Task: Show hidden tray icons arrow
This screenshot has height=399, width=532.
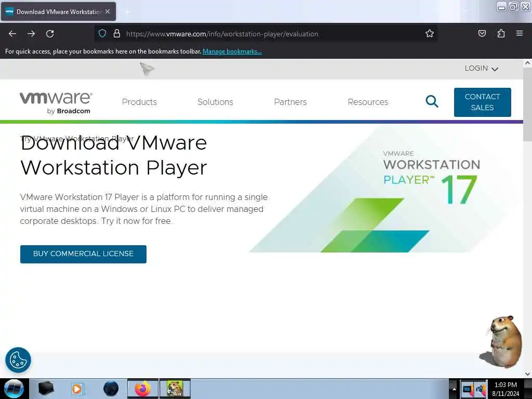Action: (454, 389)
